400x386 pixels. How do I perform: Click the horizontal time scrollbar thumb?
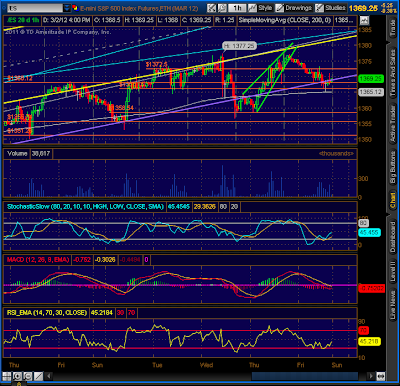305,376
